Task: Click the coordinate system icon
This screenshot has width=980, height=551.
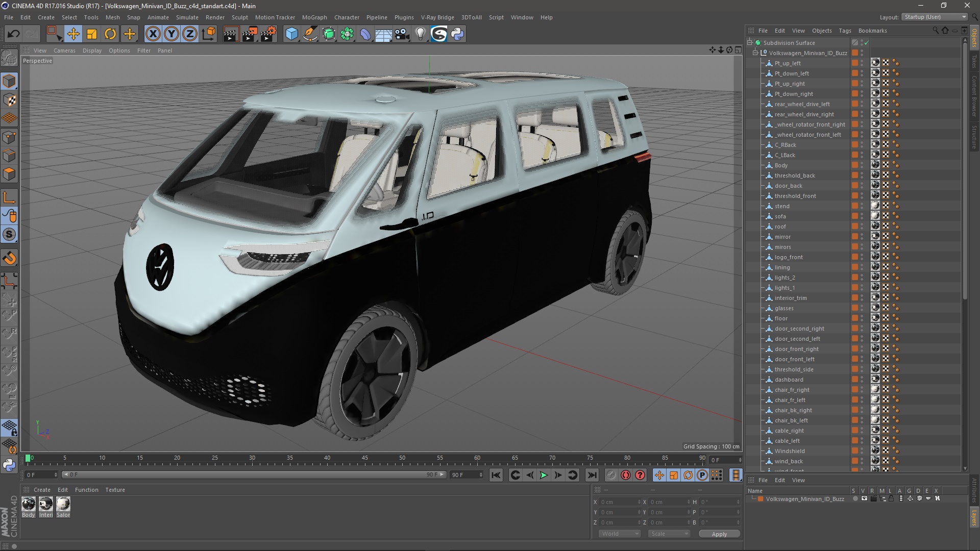Action: click(209, 34)
